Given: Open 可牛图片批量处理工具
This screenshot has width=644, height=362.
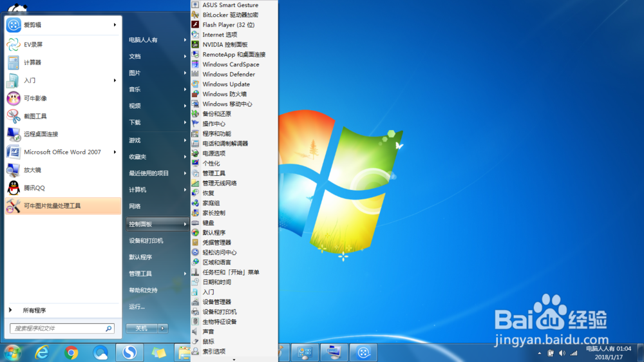Looking at the screenshot, I should pos(63,206).
